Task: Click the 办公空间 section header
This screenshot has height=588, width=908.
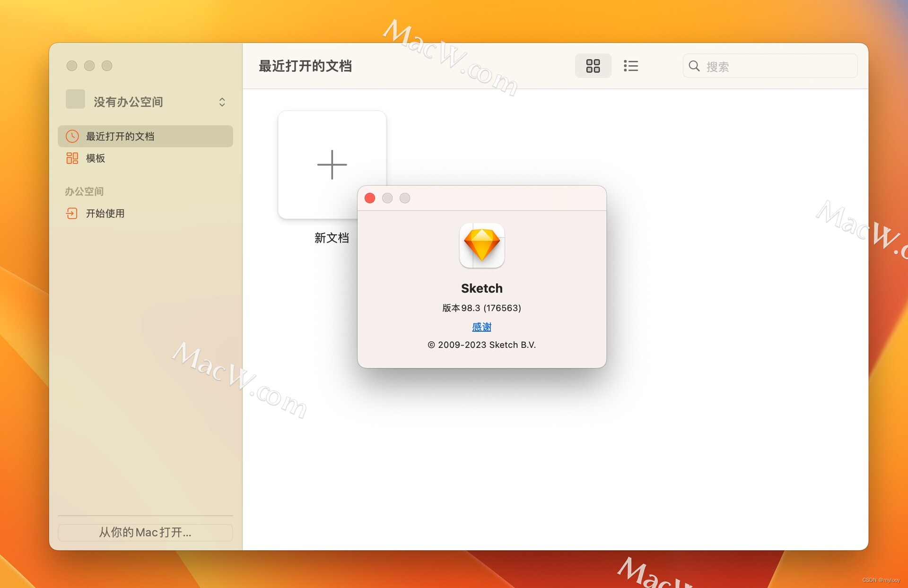Action: coord(84,191)
